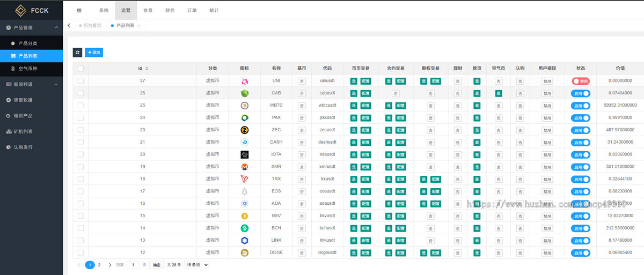The image size is (644, 275).
Task: Click the 添加 add button
Action: coord(94,53)
